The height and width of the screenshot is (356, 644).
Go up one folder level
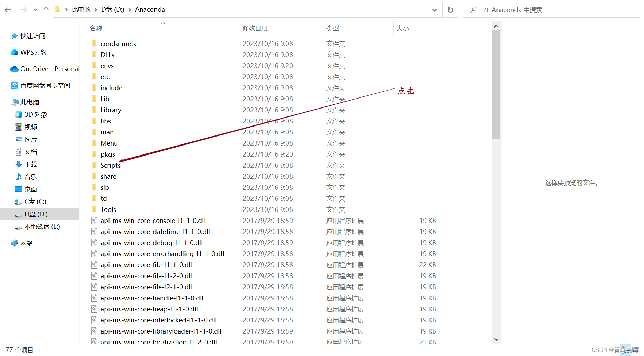click(46, 10)
